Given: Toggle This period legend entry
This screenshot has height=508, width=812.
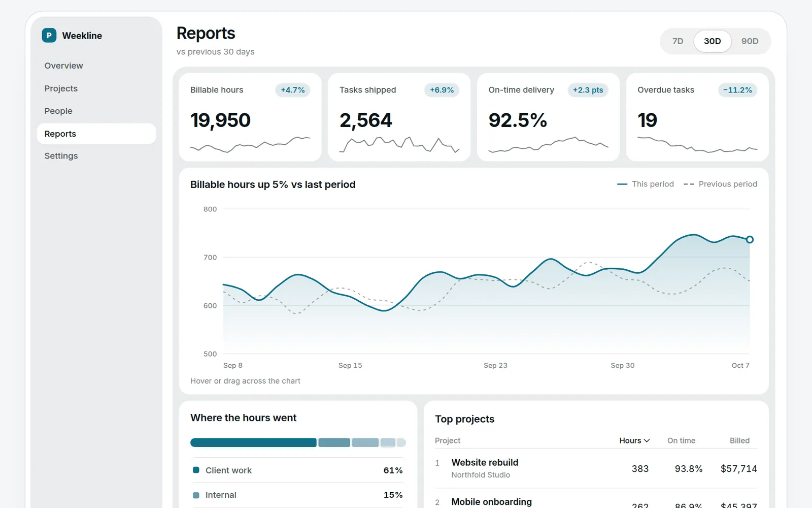Looking at the screenshot, I should (646, 184).
